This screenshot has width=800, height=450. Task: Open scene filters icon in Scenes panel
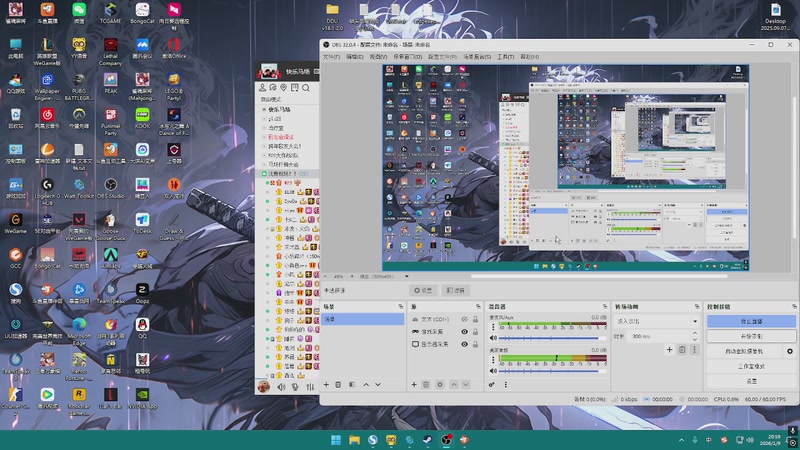[x=352, y=385]
